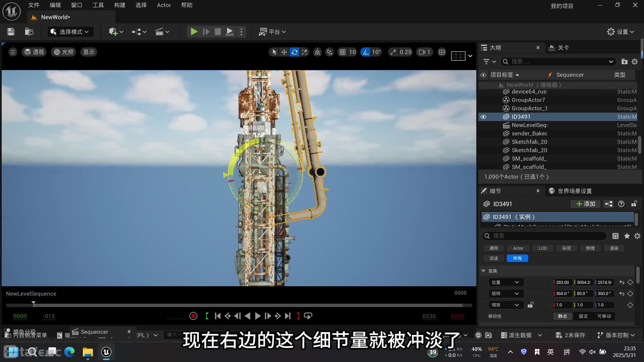The width and height of the screenshot is (644, 362).
Task: Switch to the 世界场景设置 tab
Action: 571,191
